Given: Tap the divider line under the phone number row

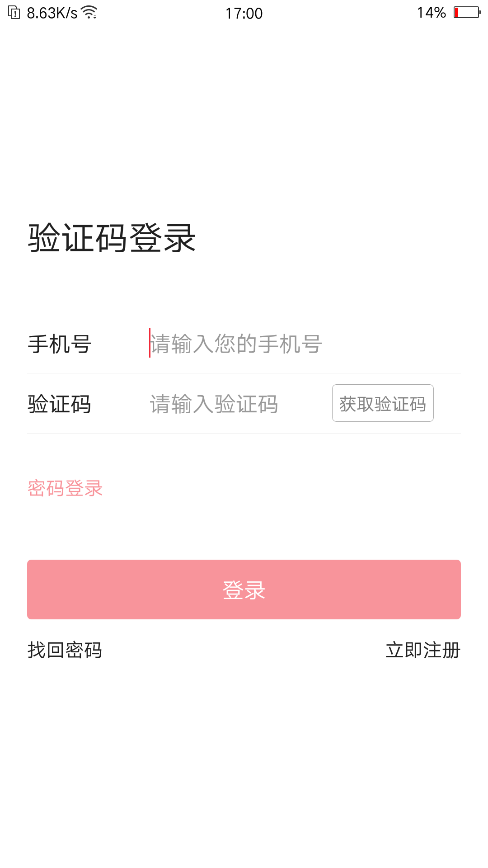Looking at the screenshot, I should [244, 373].
